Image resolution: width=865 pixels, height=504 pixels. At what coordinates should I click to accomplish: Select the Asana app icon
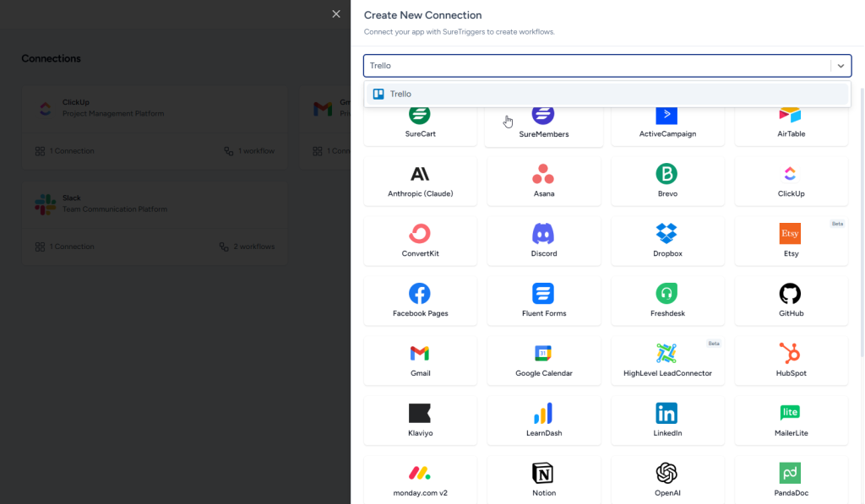coord(543,174)
